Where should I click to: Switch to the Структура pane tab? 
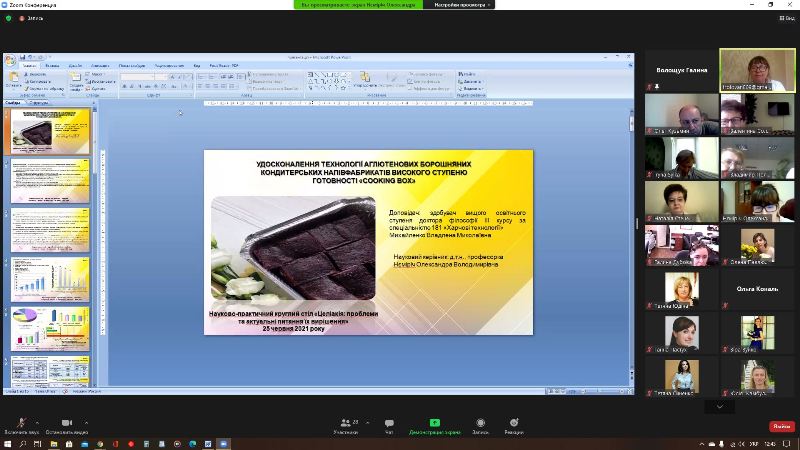(39, 103)
